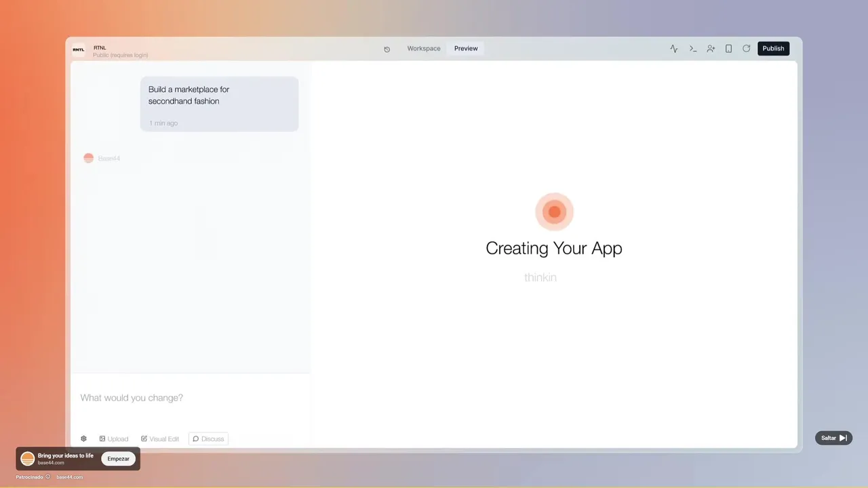Click the 'Build a marketplace' chat message
Image resolution: width=868 pixels, height=488 pixels.
click(x=219, y=104)
